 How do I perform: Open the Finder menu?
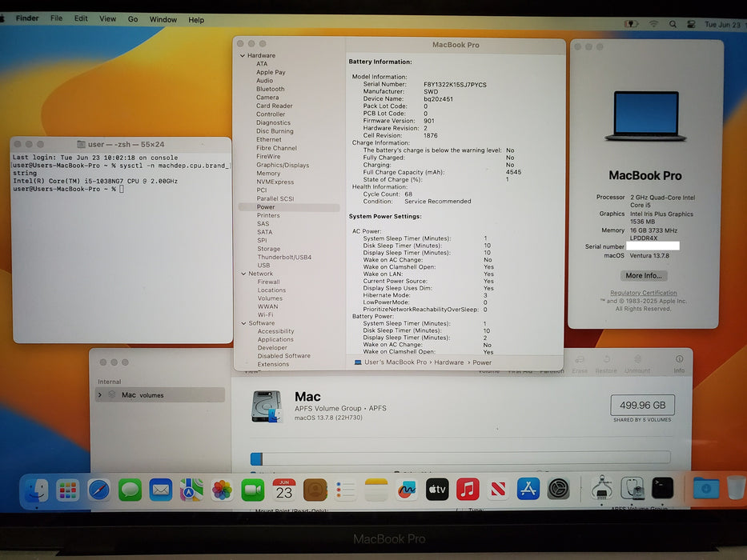click(27, 18)
